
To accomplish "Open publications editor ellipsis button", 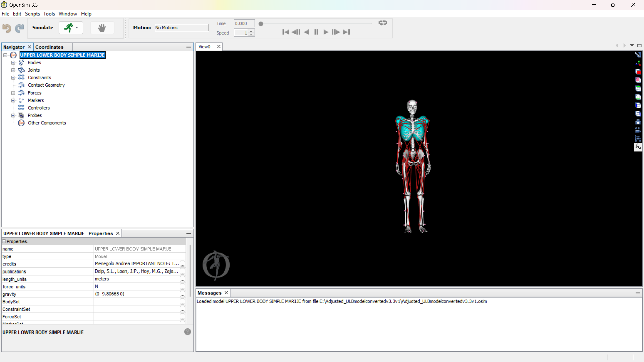I will [182, 271].
